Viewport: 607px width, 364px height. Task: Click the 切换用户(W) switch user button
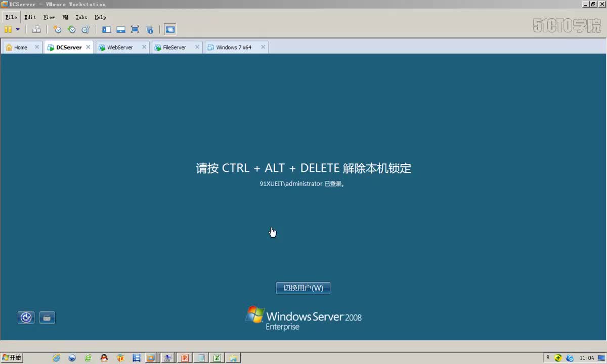[303, 288]
